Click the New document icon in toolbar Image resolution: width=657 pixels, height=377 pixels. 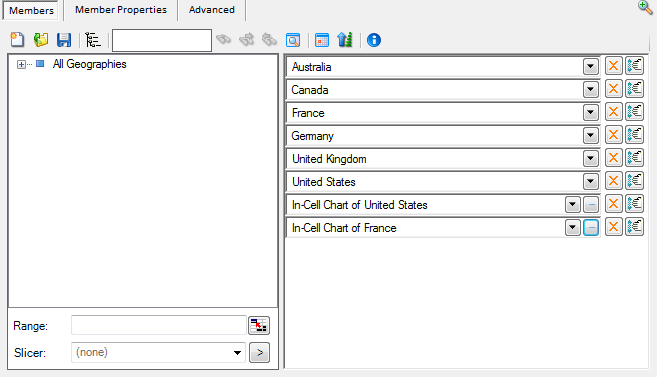coord(17,40)
